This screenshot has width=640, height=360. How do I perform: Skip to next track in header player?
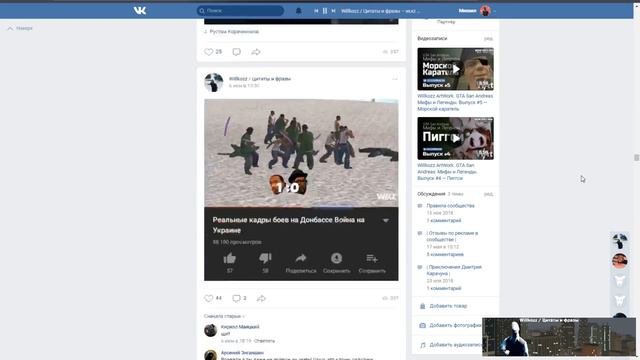coord(333,11)
